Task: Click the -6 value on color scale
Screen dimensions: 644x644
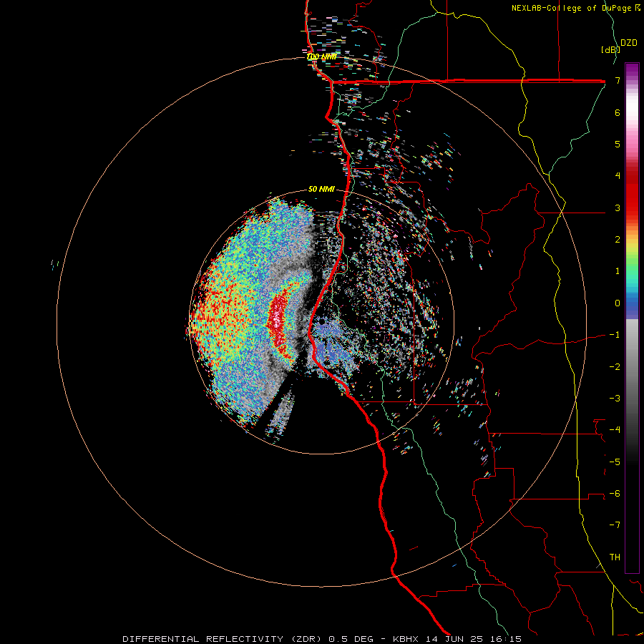Action: coord(615,494)
